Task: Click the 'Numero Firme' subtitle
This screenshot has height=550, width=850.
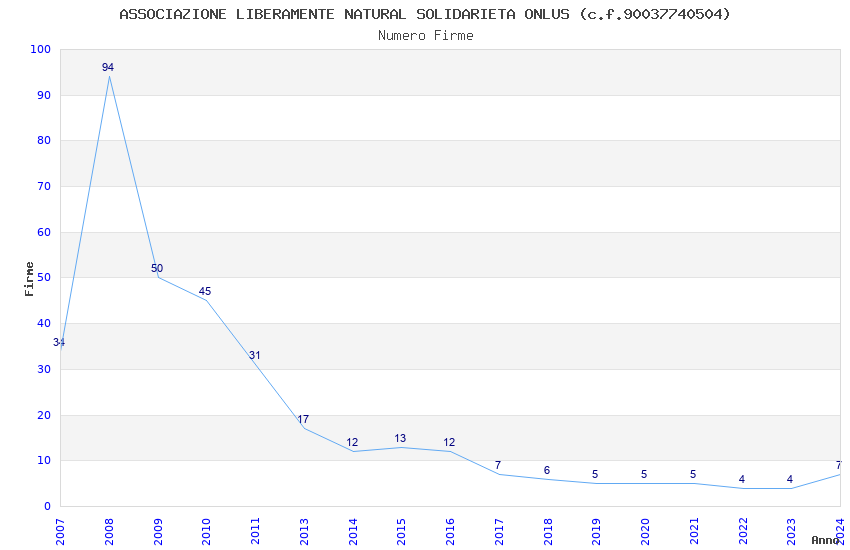Action: (426, 35)
